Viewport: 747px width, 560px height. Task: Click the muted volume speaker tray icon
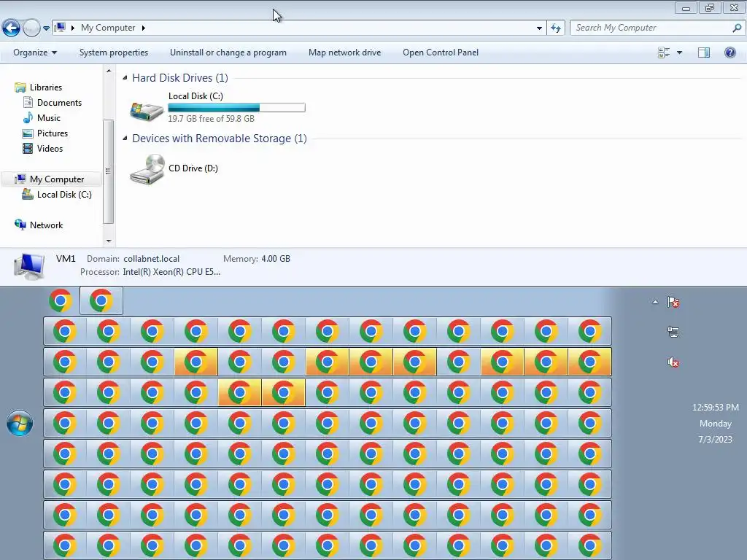tap(673, 362)
